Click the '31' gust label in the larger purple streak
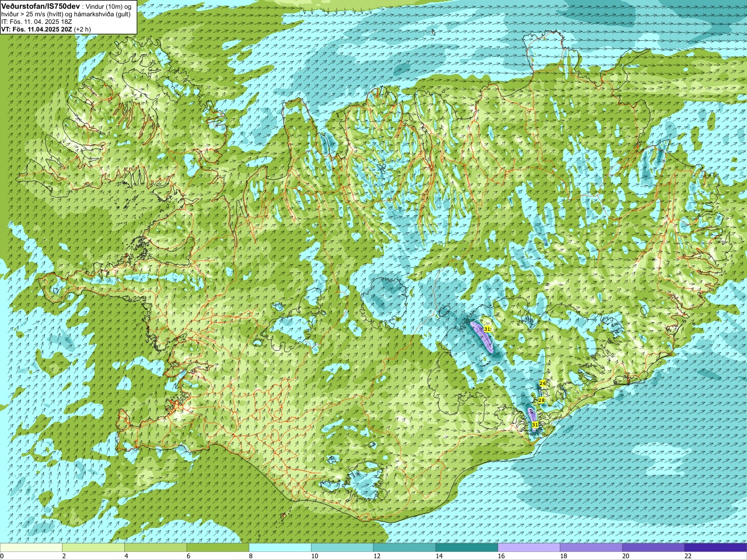This screenshot has width=747, height=560. click(x=487, y=329)
